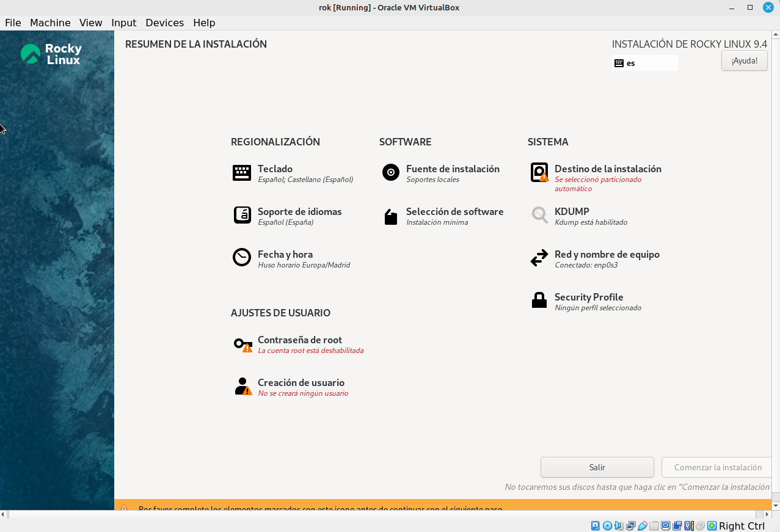
Task: Open Destino de la instalación disk icon
Action: click(539, 172)
